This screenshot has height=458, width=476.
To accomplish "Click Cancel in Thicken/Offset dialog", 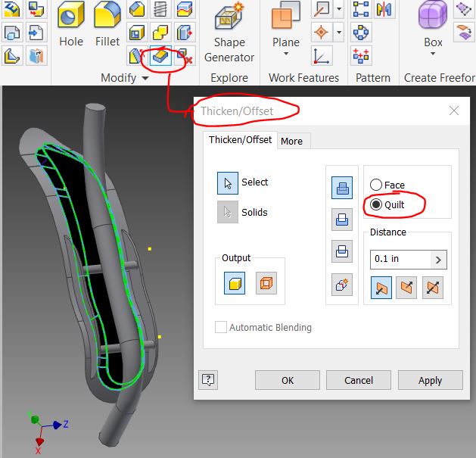I will coord(359,380).
